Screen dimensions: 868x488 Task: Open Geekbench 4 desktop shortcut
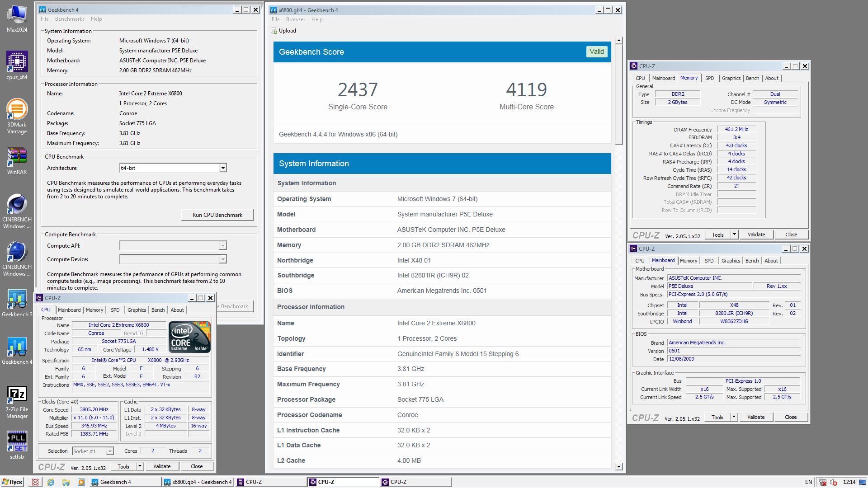pyautogui.click(x=17, y=350)
